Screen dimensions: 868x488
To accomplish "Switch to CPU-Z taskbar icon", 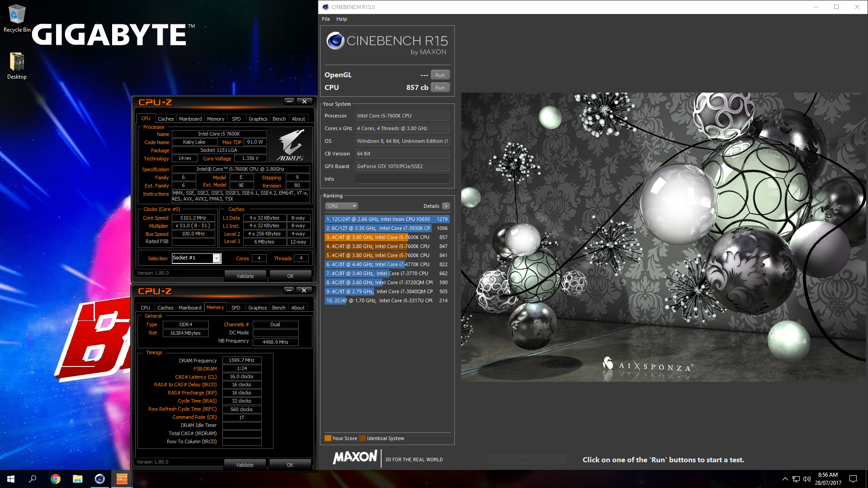I will [122, 479].
